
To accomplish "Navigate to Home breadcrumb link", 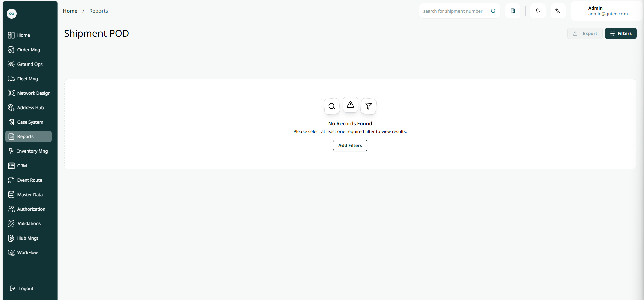I will point(70,11).
